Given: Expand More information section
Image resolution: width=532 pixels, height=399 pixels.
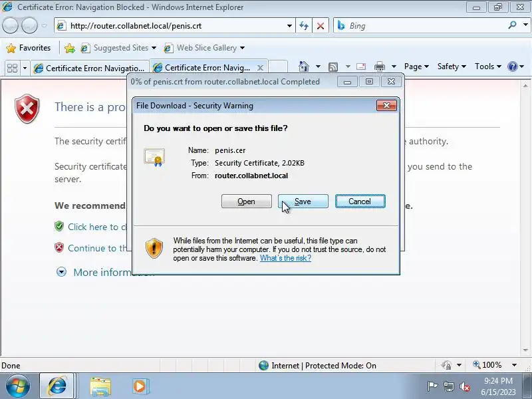Looking at the screenshot, I should coord(61,272).
